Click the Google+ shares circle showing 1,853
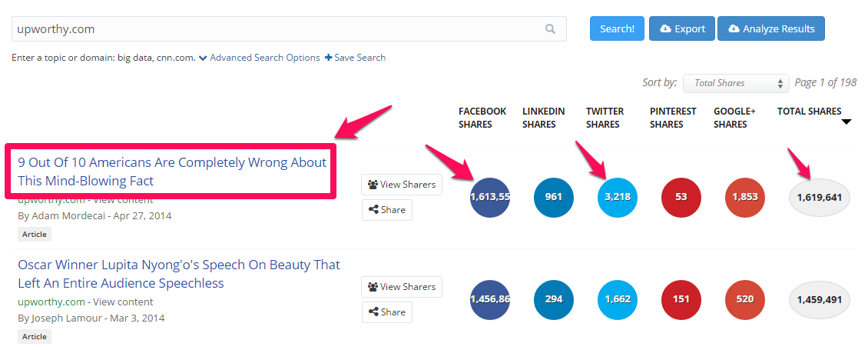This screenshot has width=868, height=350. click(x=745, y=197)
